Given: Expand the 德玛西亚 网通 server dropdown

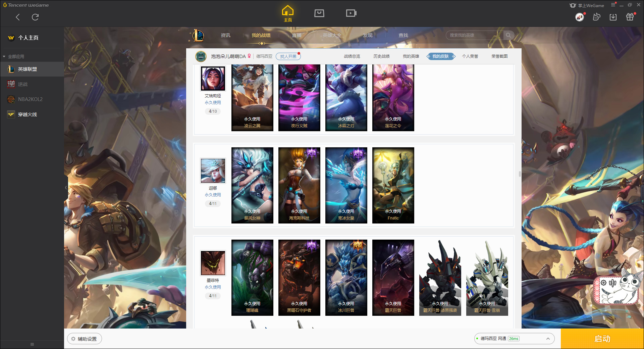Looking at the screenshot, I should 514,339.
